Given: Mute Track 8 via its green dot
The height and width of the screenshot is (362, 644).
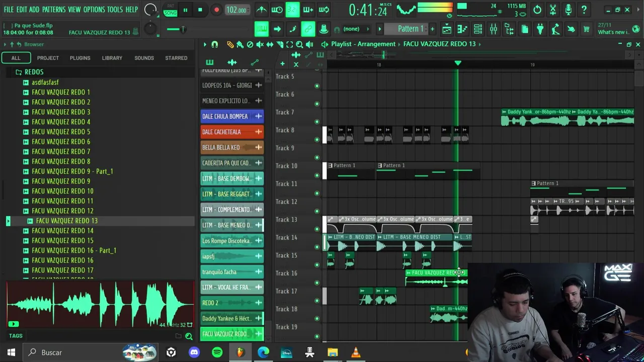Looking at the screenshot, I should pos(316,140).
